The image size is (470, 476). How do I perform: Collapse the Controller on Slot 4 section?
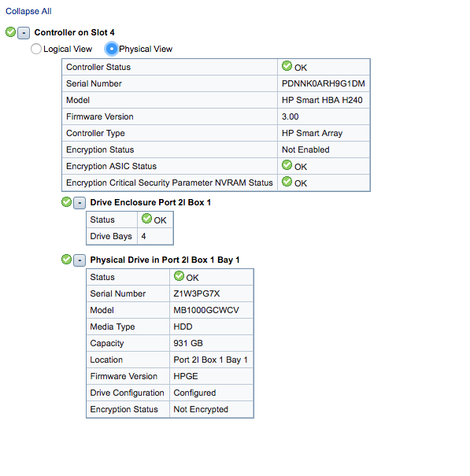click(x=24, y=33)
